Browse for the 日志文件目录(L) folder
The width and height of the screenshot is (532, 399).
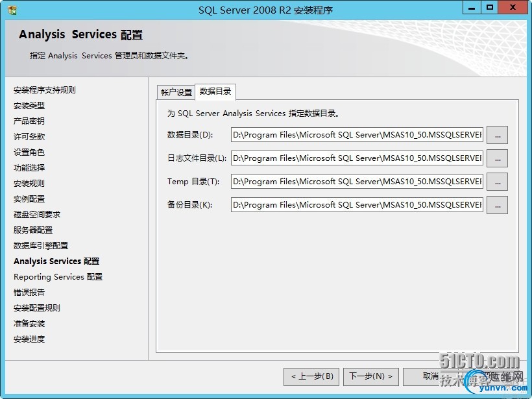(x=498, y=158)
